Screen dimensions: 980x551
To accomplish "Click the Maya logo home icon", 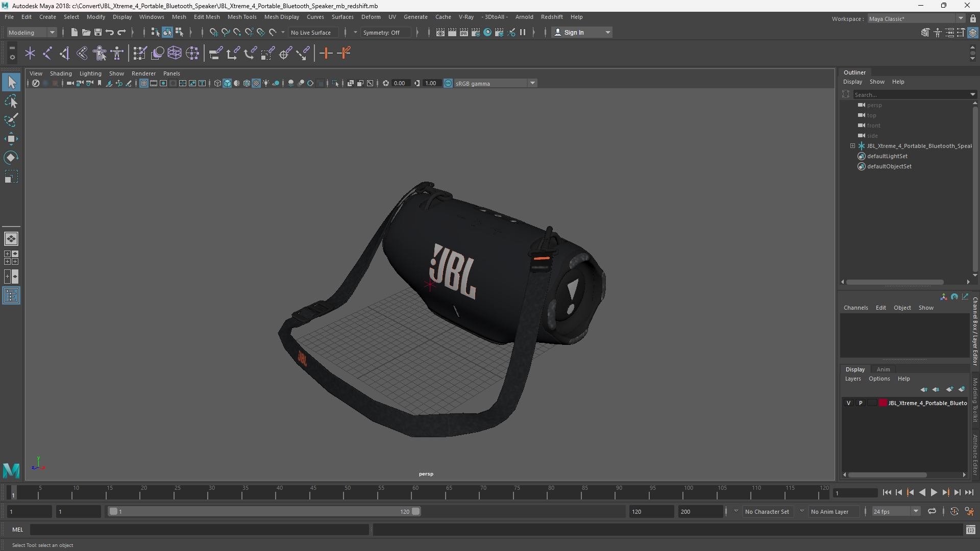I will pyautogui.click(x=11, y=470).
